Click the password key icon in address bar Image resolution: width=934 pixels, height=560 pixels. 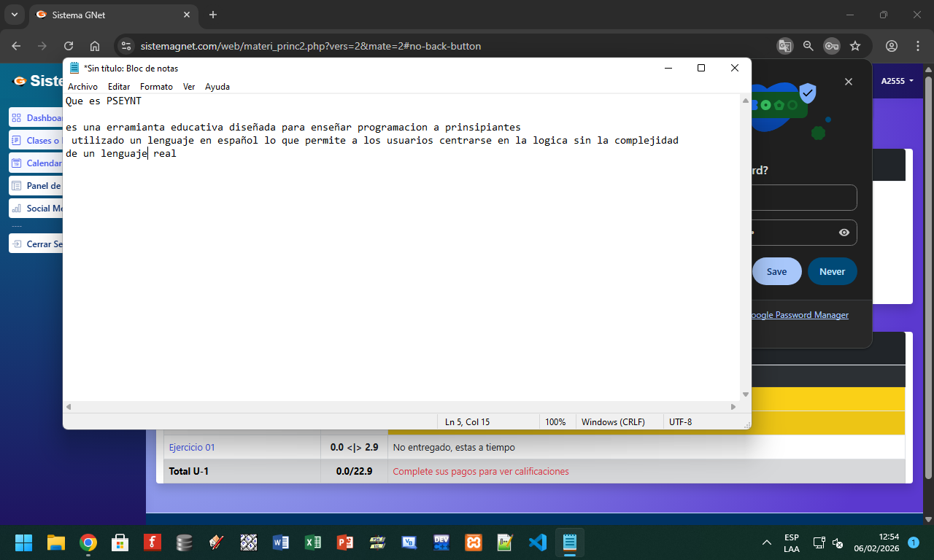(832, 46)
